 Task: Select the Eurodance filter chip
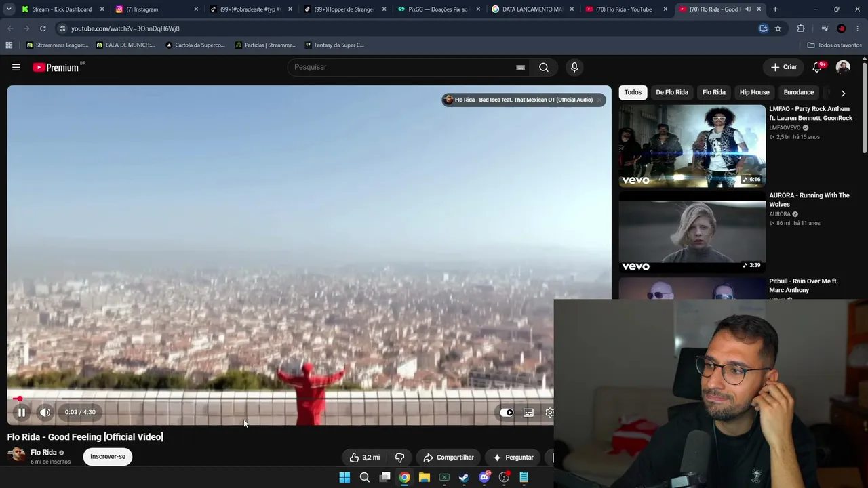tap(799, 92)
